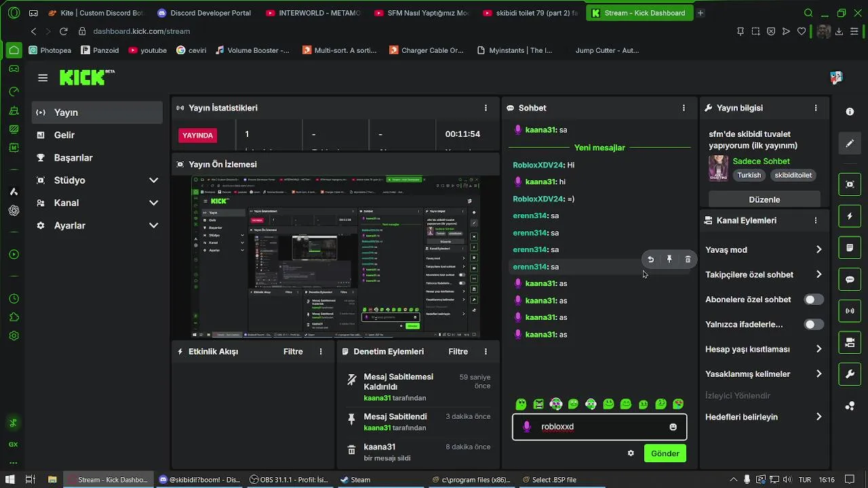Open Takipçilere özel sohbet options
Image resolution: width=868 pixels, height=488 pixels.
coord(818,274)
